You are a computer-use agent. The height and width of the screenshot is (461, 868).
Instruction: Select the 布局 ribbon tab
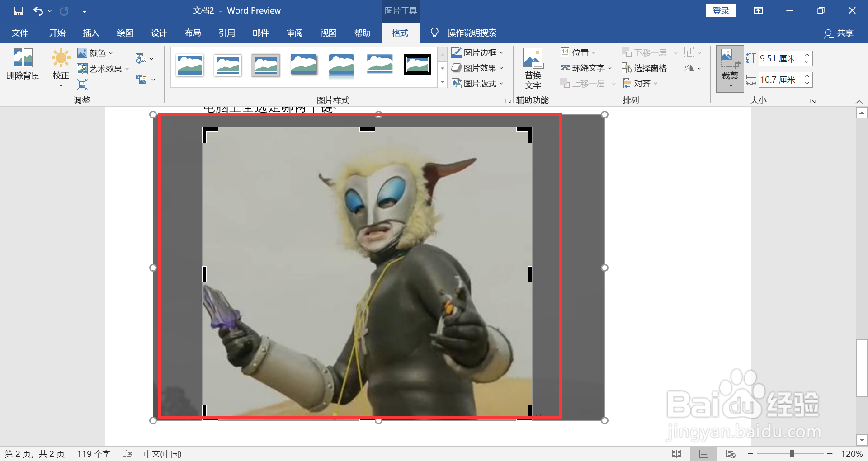point(193,33)
